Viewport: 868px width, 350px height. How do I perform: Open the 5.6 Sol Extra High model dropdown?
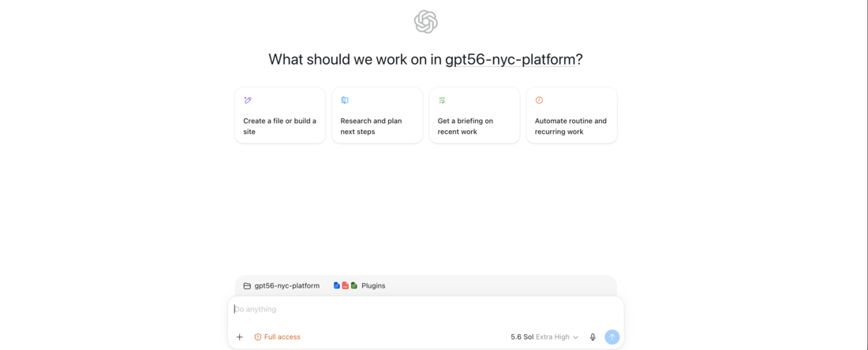coord(544,337)
